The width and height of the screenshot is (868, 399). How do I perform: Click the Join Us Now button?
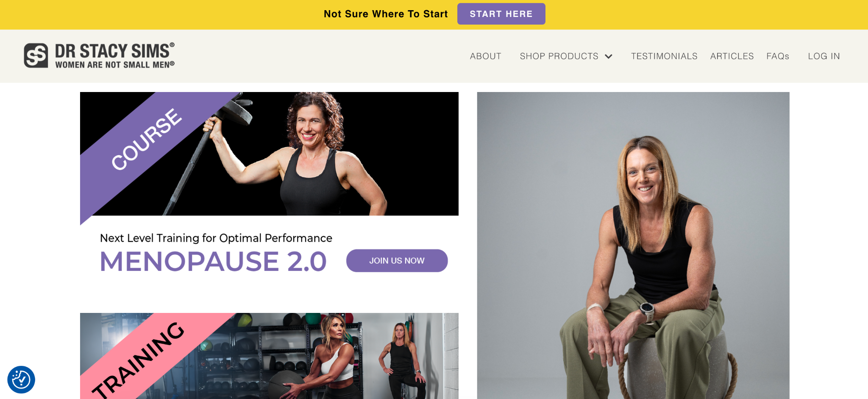point(397,261)
